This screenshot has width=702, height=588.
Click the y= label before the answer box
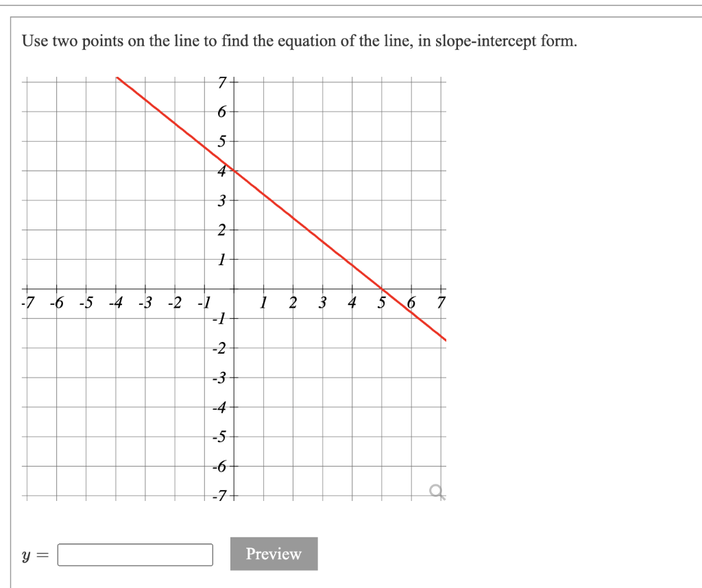click(34, 553)
